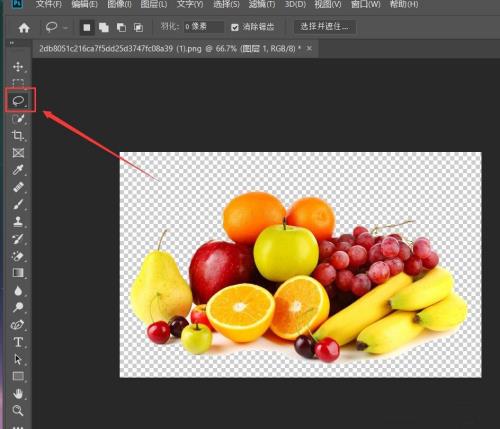Select the Healing Brush tool
This screenshot has height=429, width=500.
point(18,187)
